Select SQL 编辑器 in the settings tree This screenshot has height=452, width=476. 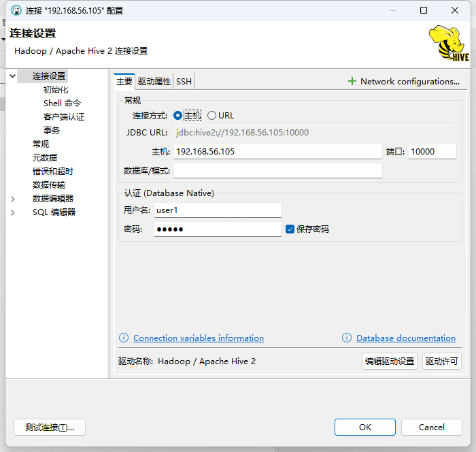click(54, 212)
